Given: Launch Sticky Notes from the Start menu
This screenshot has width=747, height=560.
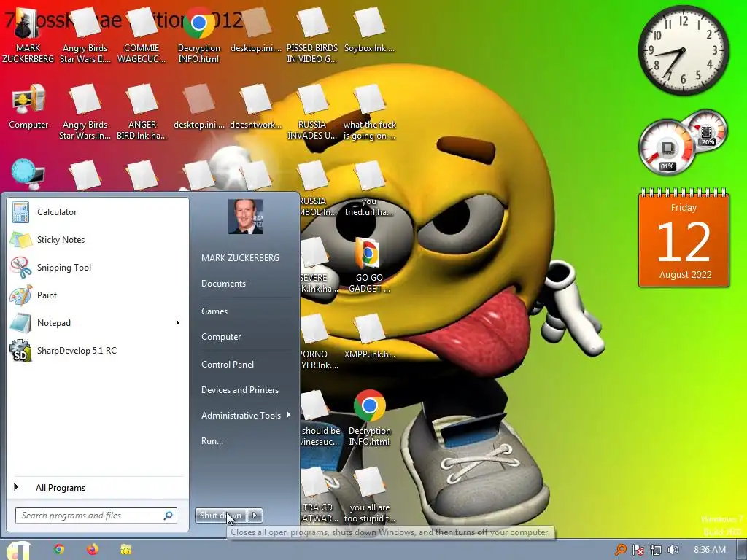Looking at the screenshot, I should [98, 239].
